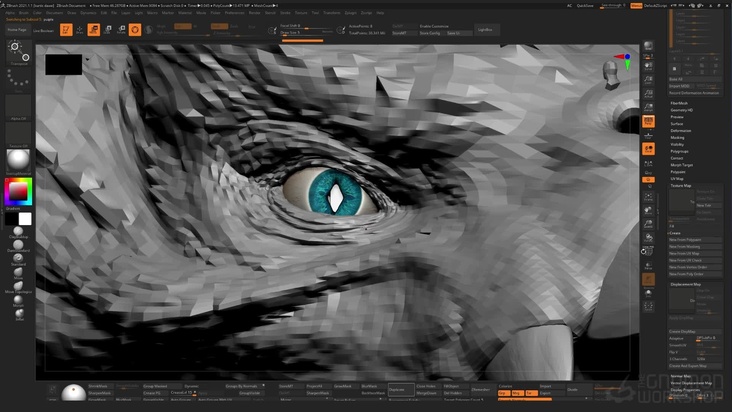
Task: Expand the Surface subpalette
Action: (x=677, y=124)
